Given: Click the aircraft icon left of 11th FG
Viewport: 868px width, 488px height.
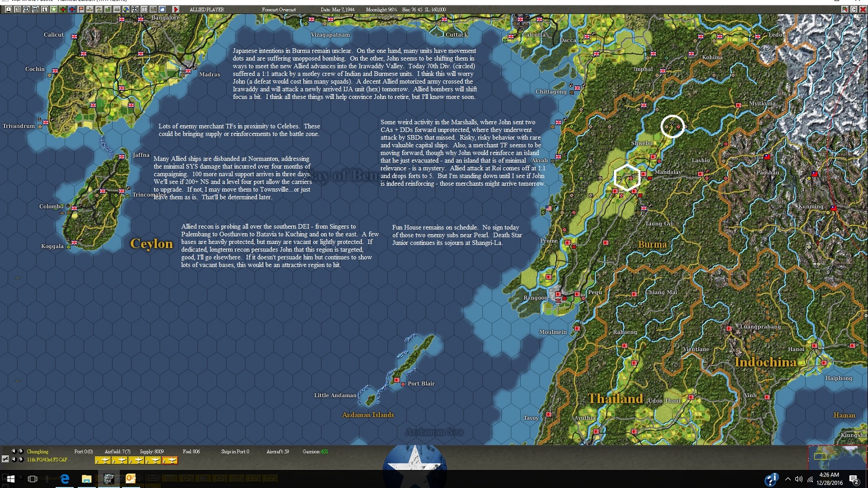Looking at the screenshot, I should 6,459.
